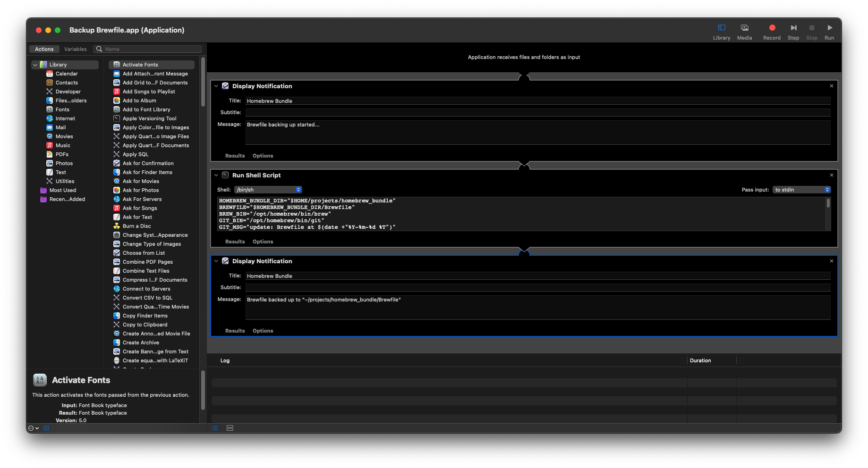Select the Developer category in library
Screen dimensions: 868x468
point(68,92)
